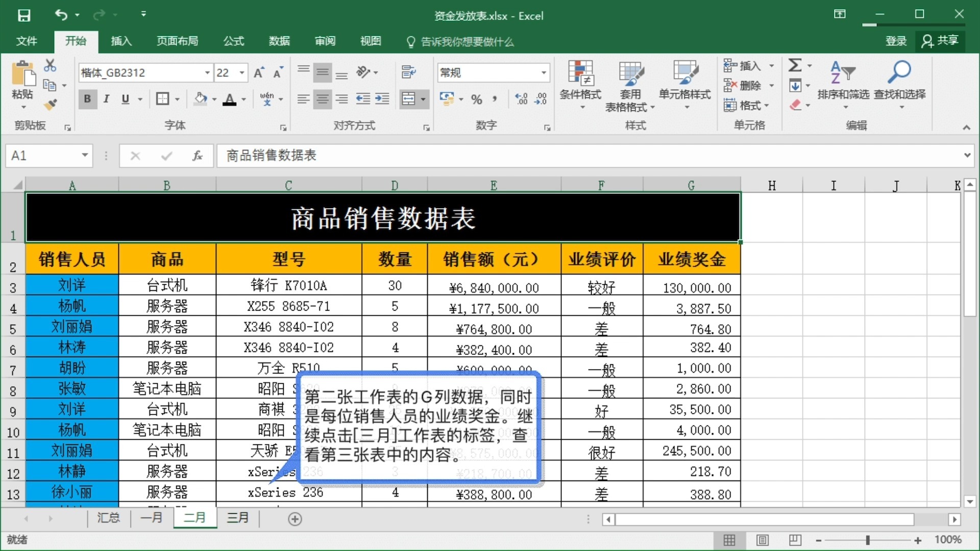Switch to the 插入 ribbon tab

120,41
